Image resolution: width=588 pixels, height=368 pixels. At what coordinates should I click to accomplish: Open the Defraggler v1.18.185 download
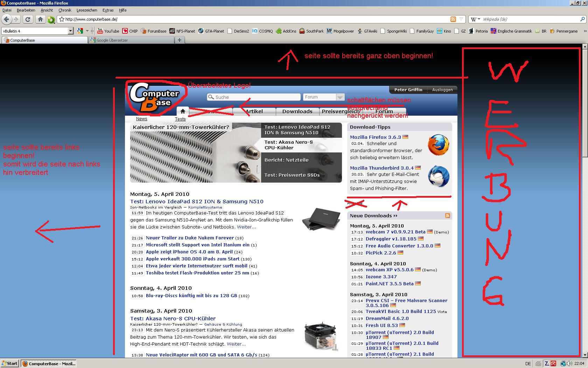click(391, 239)
